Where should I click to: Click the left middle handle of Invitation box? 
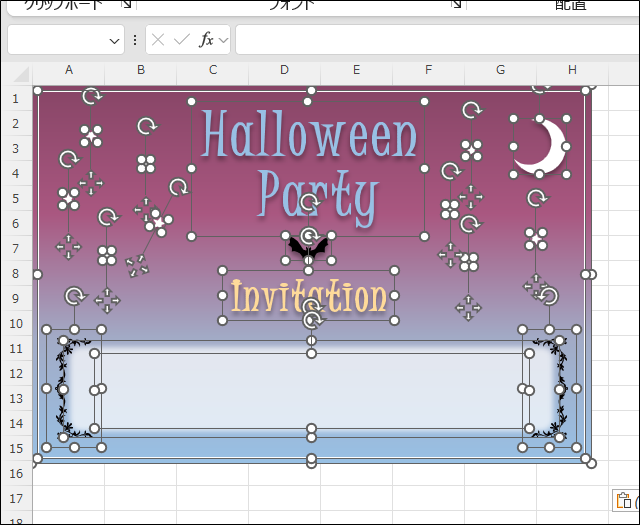(222, 295)
